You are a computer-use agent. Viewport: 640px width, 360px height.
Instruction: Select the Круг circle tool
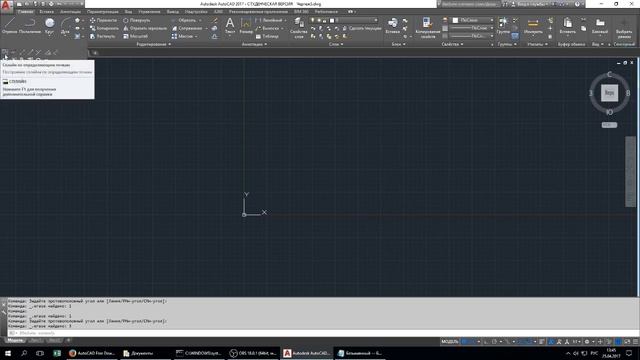click(x=49, y=25)
